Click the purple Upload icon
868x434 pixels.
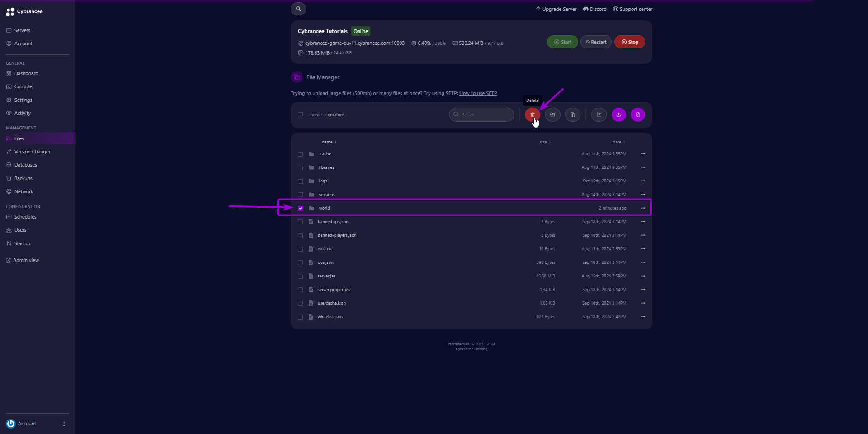click(x=618, y=114)
